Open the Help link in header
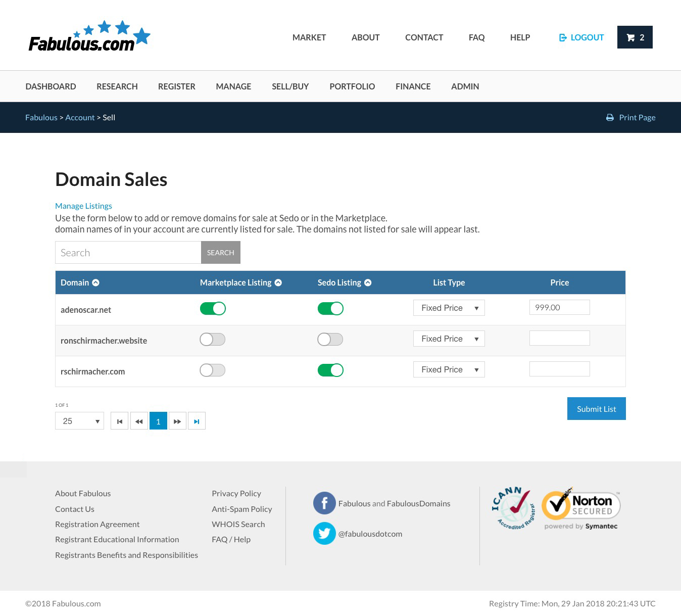 tap(520, 37)
